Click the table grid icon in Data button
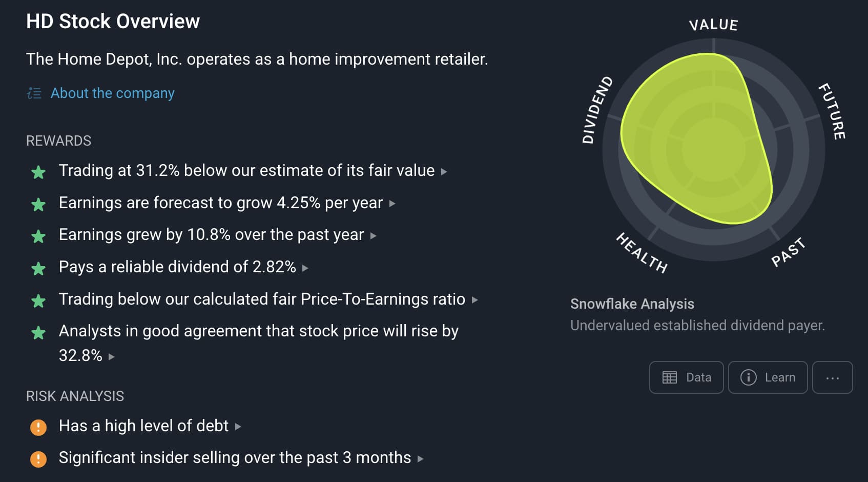This screenshot has width=868, height=482. tap(670, 377)
